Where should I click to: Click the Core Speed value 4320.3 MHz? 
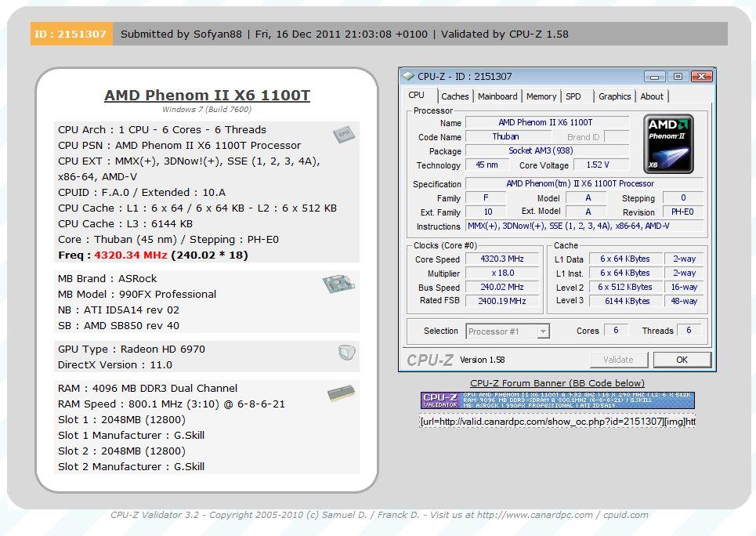[x=502, y=259]
